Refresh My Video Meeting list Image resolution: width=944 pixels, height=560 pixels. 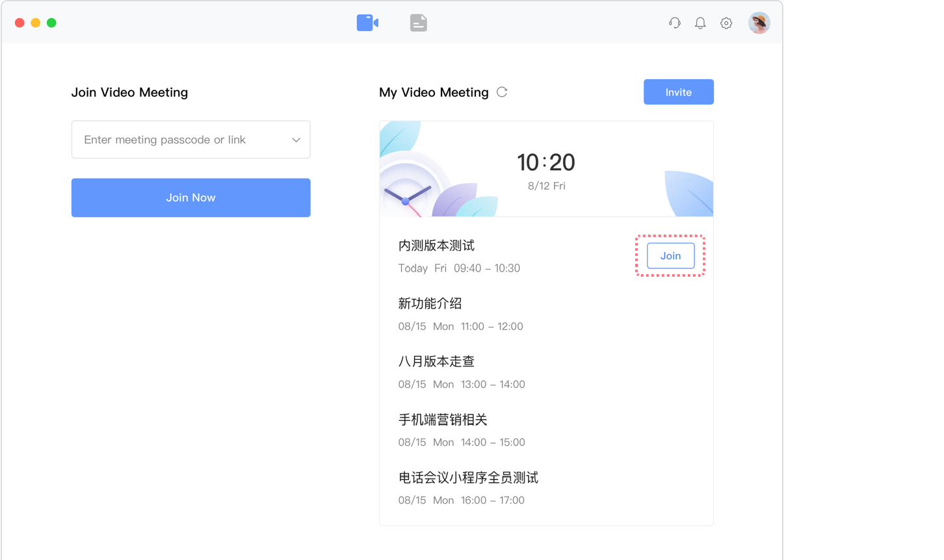pyautogui.click(x=502, y=92)
